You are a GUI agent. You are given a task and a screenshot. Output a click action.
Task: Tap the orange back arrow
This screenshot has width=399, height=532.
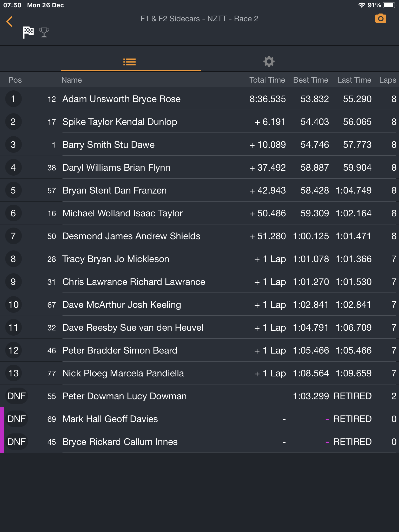click(9, 22)
